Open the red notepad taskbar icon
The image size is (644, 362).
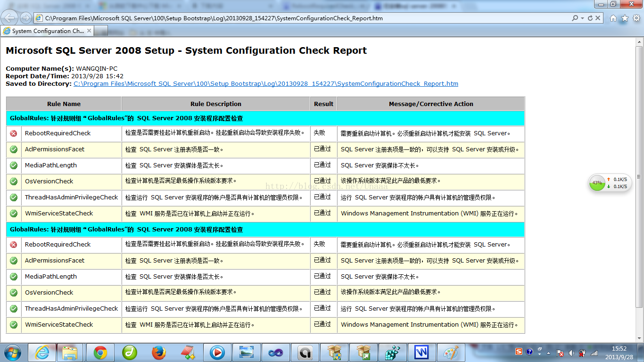(x=188, y=353)
